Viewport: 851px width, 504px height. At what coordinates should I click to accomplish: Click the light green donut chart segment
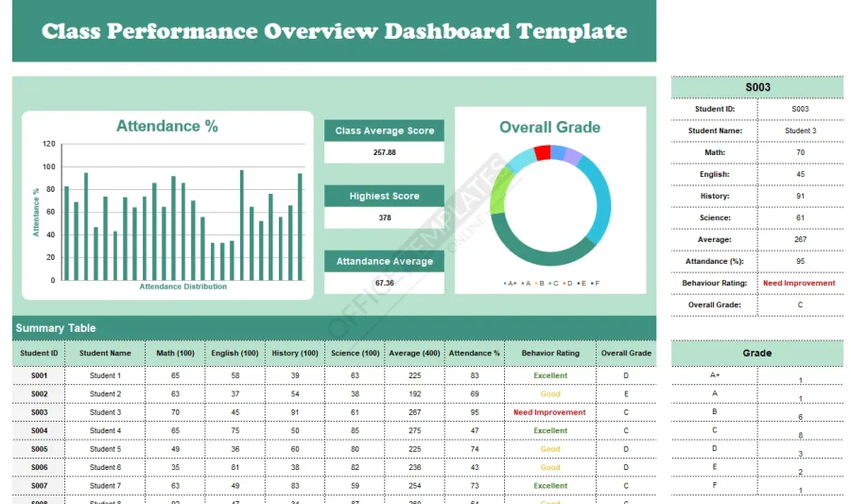tap(500, 192)
